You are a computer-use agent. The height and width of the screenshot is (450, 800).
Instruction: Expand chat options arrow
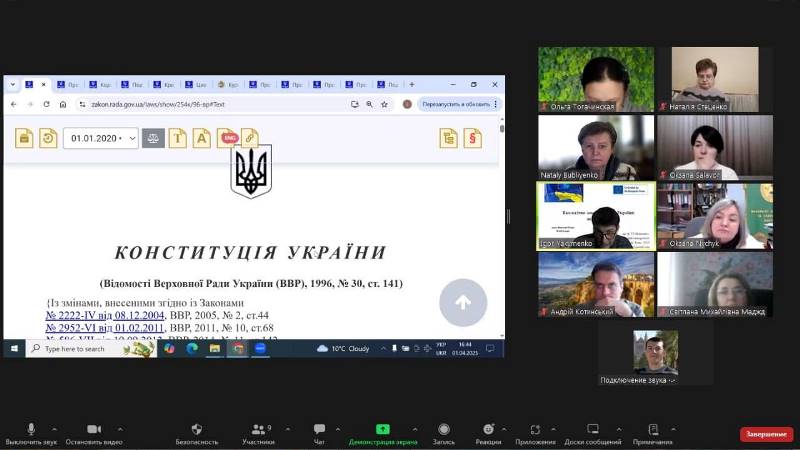tap(338, 429)
